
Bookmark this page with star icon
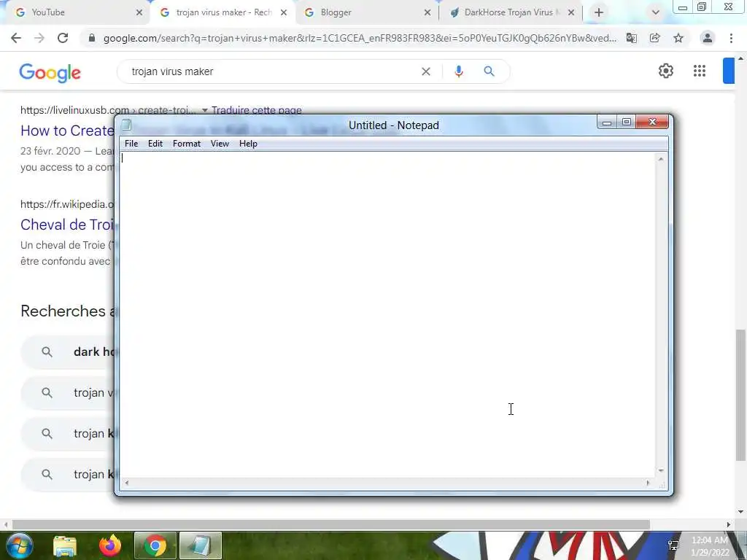[678, 38]
